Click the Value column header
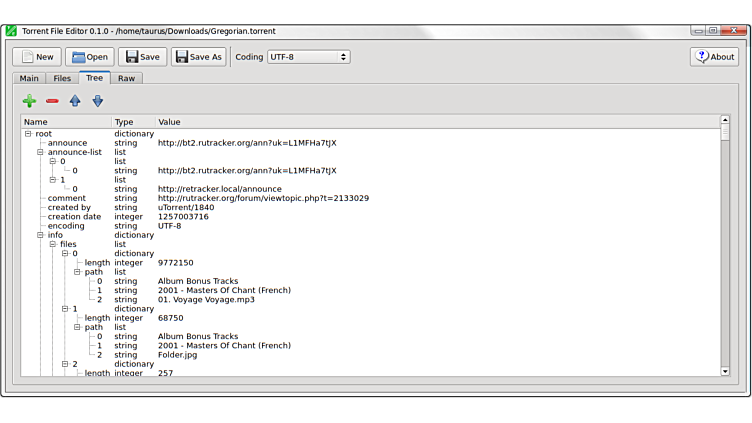Image resolution: width=752 pixels, height=423 pixels. [x=169, y=122]
